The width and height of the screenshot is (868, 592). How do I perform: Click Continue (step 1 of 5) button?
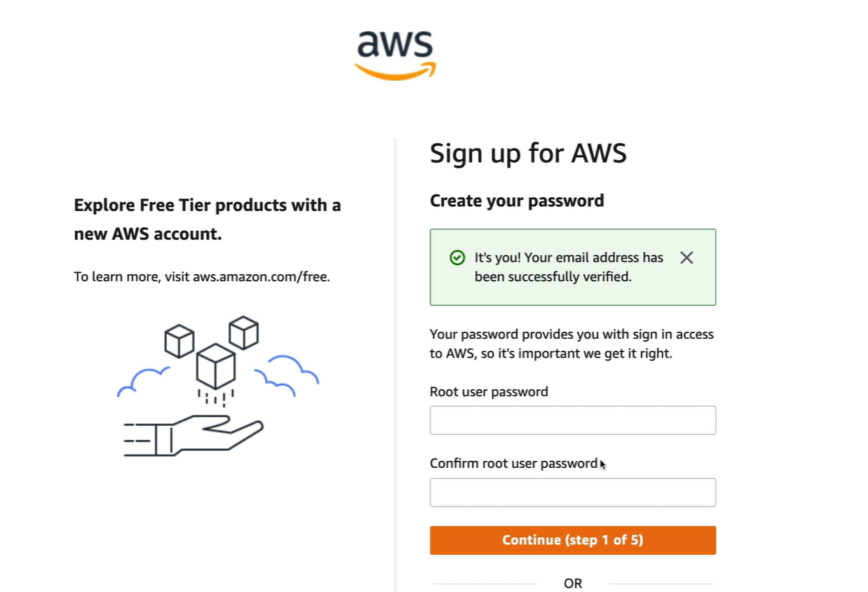pyautogui.click(x=573, y=540)
